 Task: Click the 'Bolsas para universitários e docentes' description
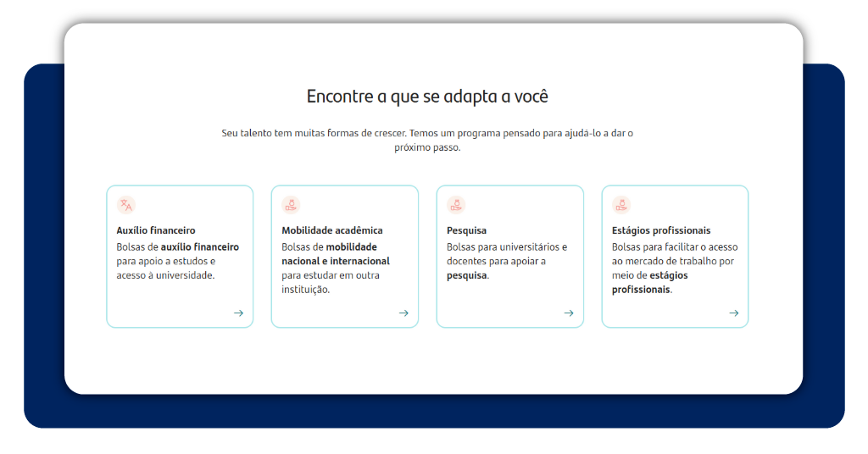[507, 261]
